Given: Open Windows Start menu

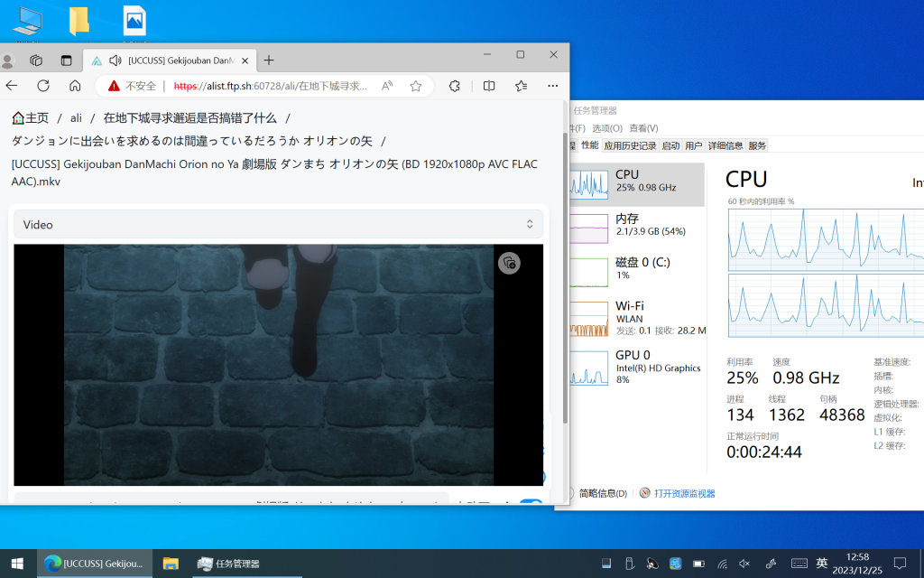Looking at the screenshot, I should click(17, 564).
